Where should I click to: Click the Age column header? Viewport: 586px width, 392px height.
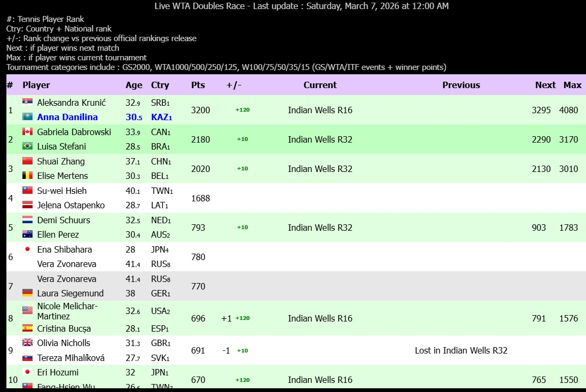click(x=134, y=85)
